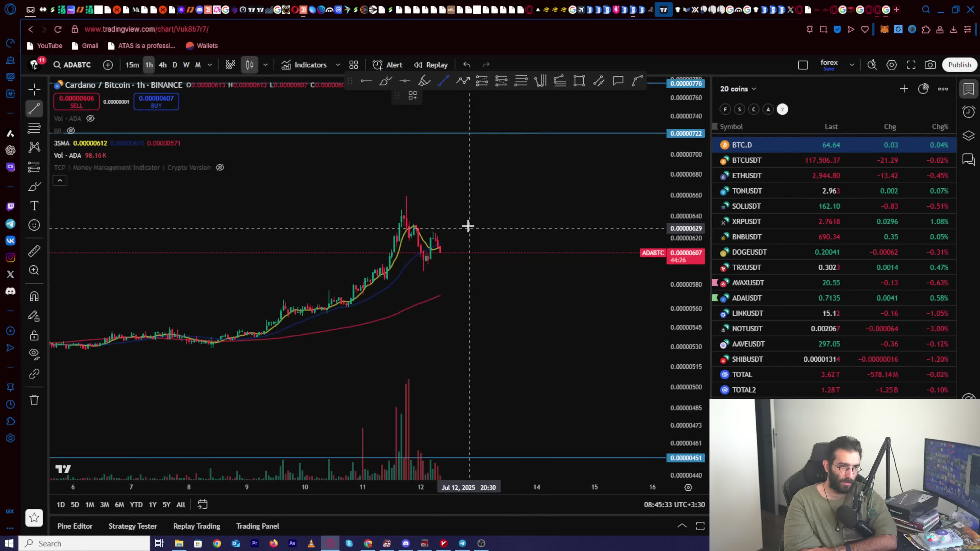Viewport: 980px width, 551px height.
Task: Expand the 20 coins watchlist dropdown
Action: click(754, 89)
